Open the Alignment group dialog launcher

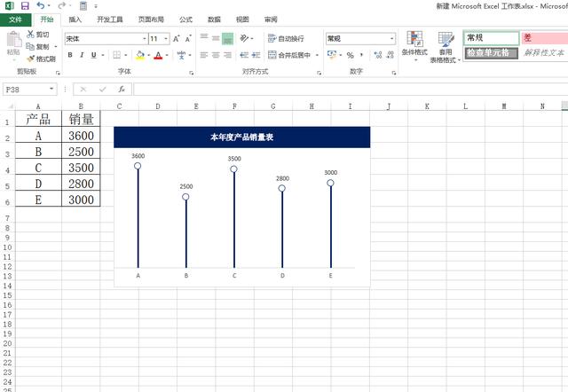point(319,73)
